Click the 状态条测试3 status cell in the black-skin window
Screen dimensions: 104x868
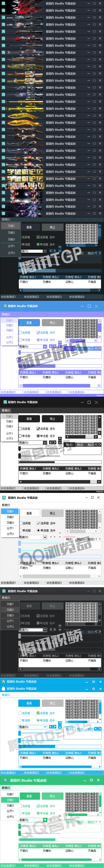pyautogui.click(x=56, y=488)
